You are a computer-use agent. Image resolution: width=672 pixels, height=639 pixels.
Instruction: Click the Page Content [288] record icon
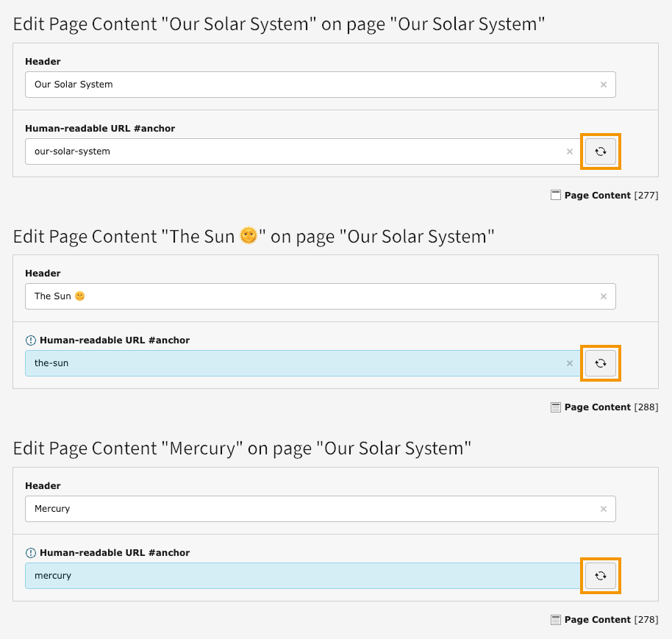click(x=556, y=407)
